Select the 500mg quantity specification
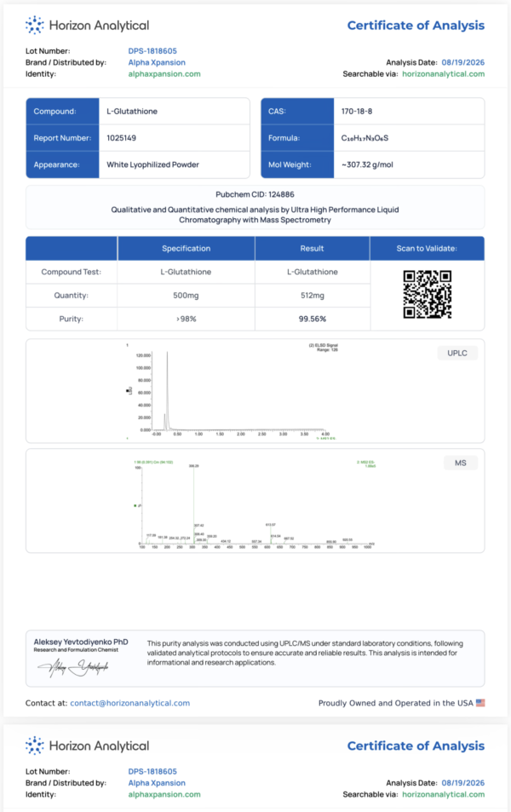This screenshot has height=812, width=511. pyautogui.click(x=186, y=295)
